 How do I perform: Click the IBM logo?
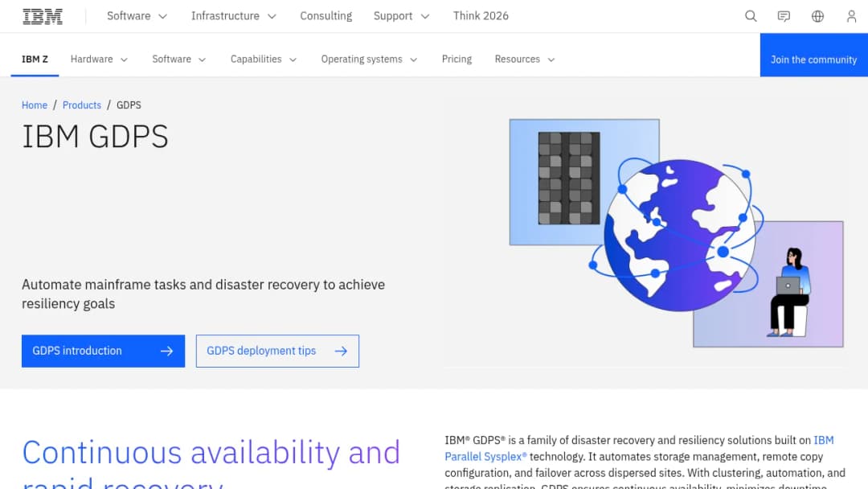[43, 16]
